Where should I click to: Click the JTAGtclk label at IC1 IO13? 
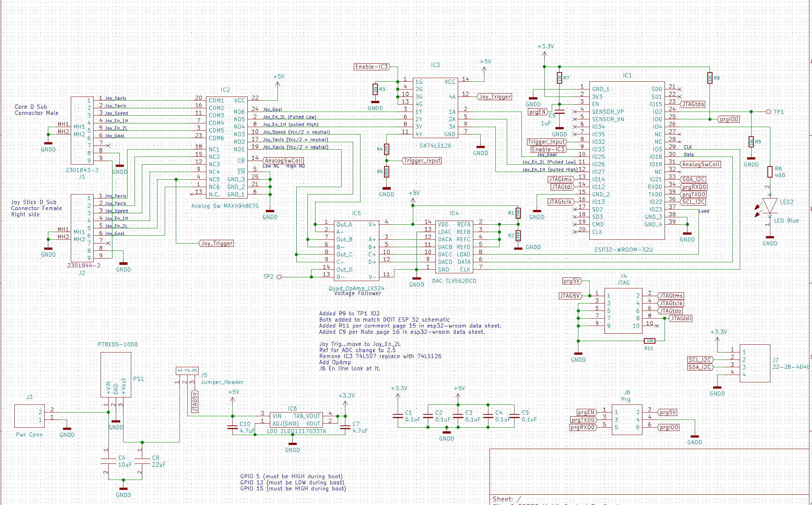pyautogui.click(x=561, y=202)
